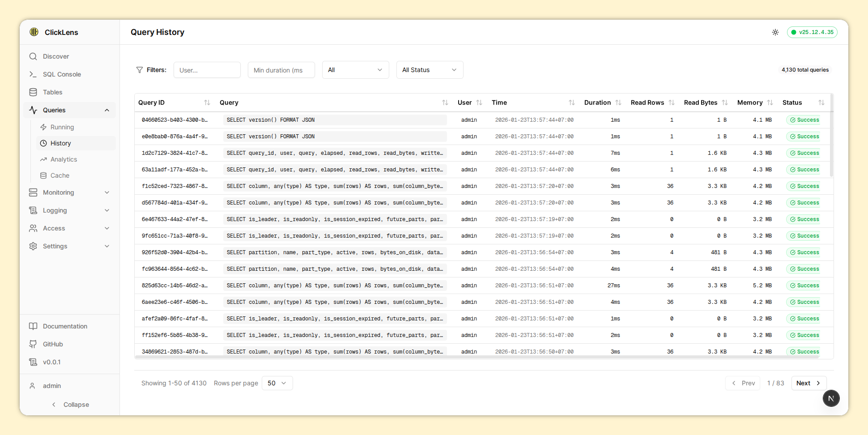
Task: Toggle the light/dark theme sun icon
Action: [775, 32]
